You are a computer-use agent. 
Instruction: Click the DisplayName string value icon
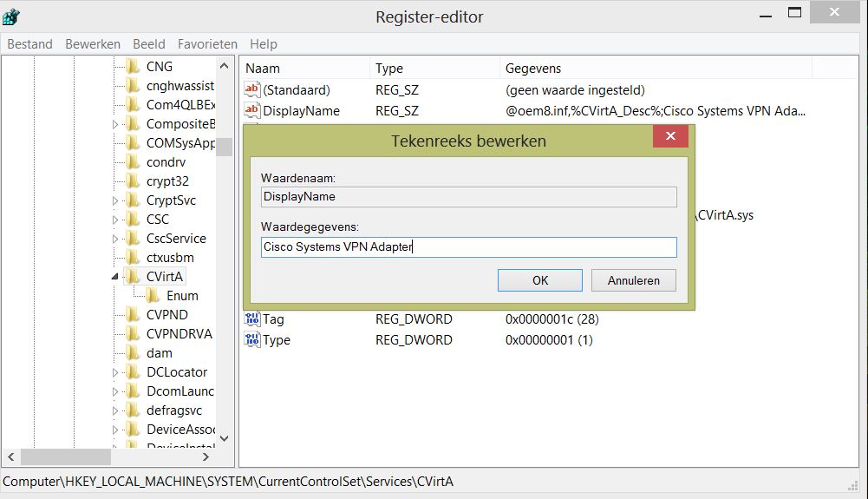(252, 110)
